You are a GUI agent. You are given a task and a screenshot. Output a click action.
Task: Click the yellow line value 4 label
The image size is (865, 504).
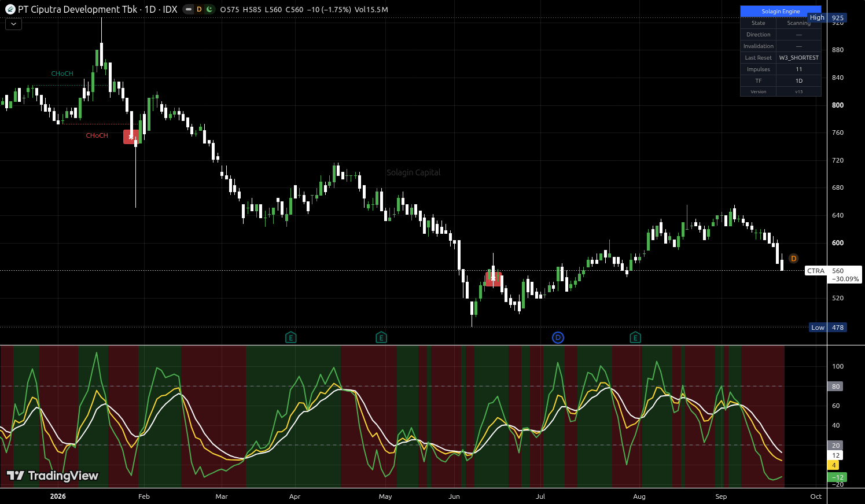click(834, 465)
